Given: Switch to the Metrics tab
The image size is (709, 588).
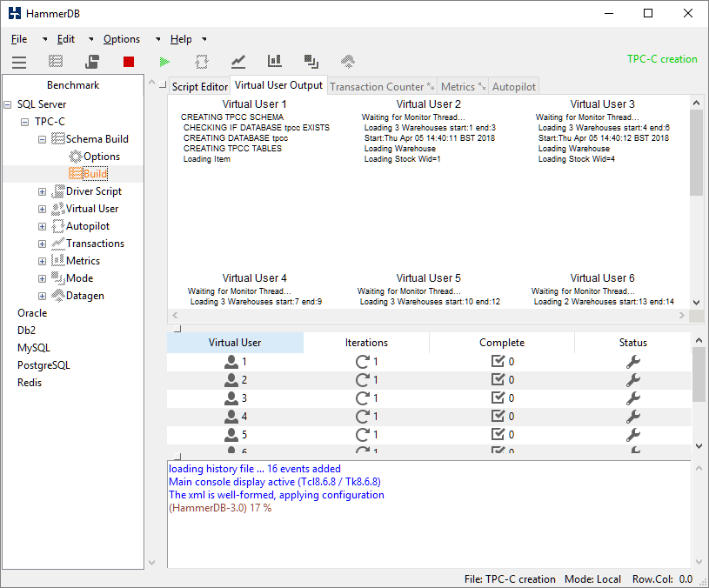Looking at the screenshot, I should (463, 87).
